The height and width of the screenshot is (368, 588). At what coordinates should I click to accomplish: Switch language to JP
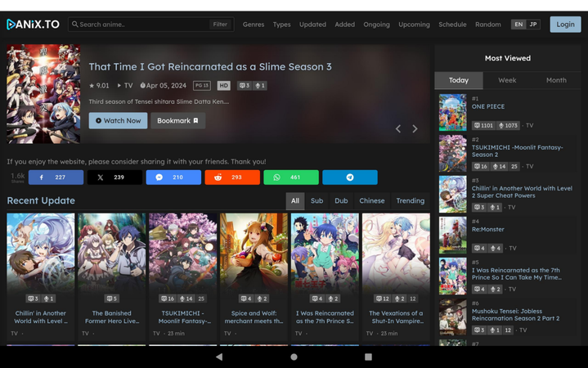[533, 25]
